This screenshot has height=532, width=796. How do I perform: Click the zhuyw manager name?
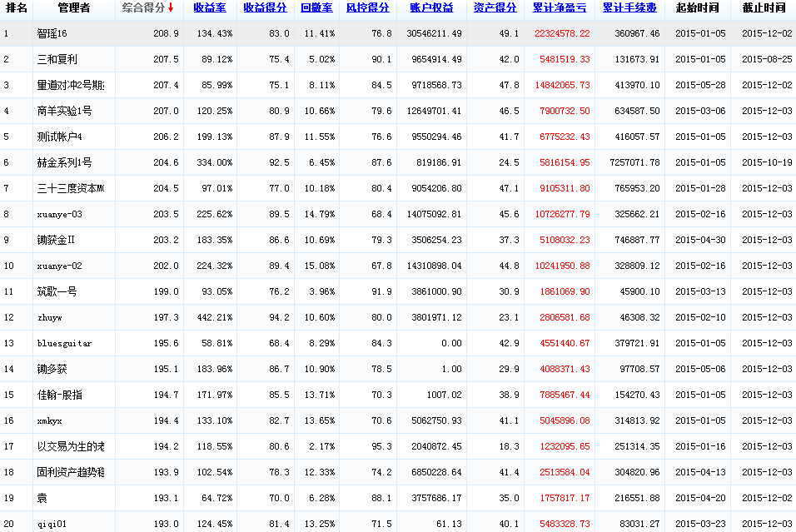(50, 318)
